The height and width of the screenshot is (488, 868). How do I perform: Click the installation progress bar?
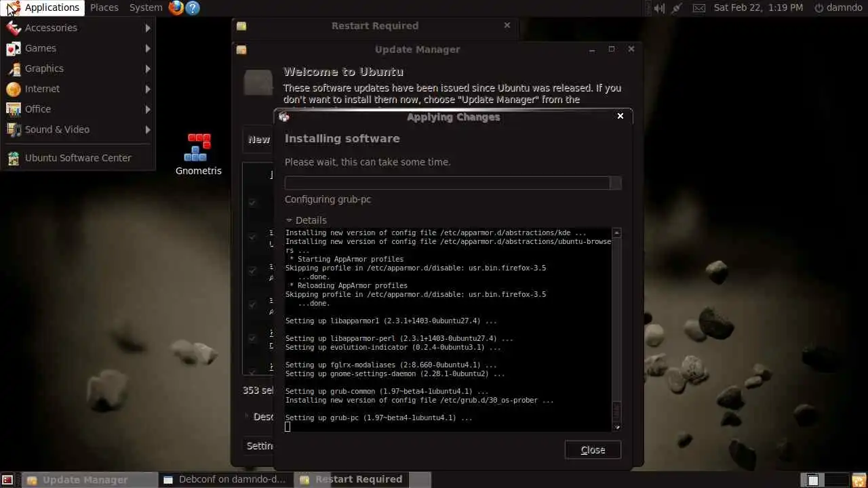[453, 183]
